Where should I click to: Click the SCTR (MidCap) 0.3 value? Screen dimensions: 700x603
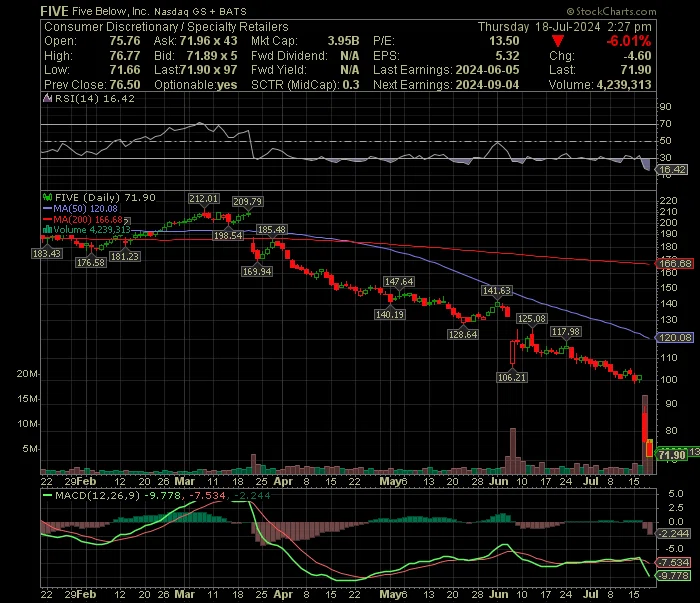(351, 85)
